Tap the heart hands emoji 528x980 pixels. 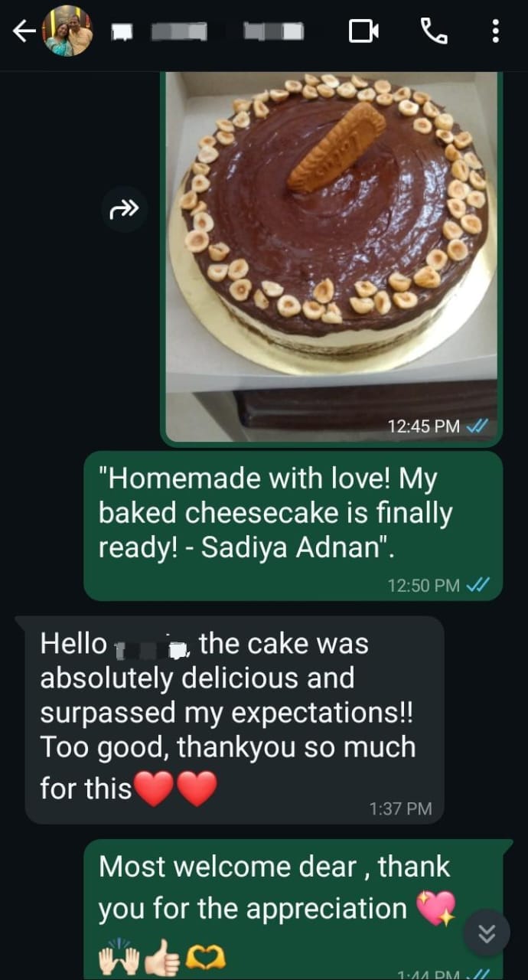[206, 956]
